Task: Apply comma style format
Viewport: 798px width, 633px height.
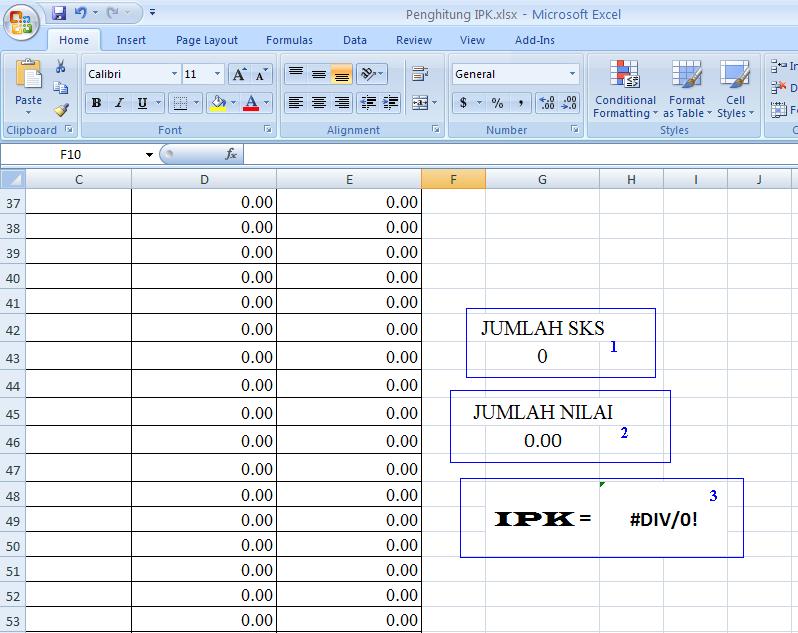Action: coord(520,103)
